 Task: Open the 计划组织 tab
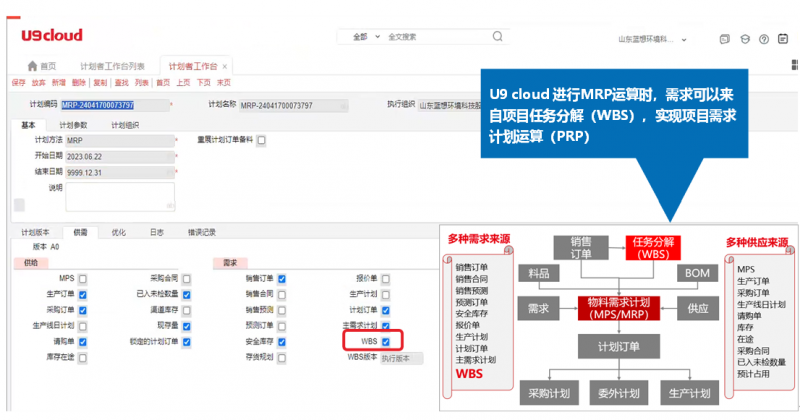(125, 125)
